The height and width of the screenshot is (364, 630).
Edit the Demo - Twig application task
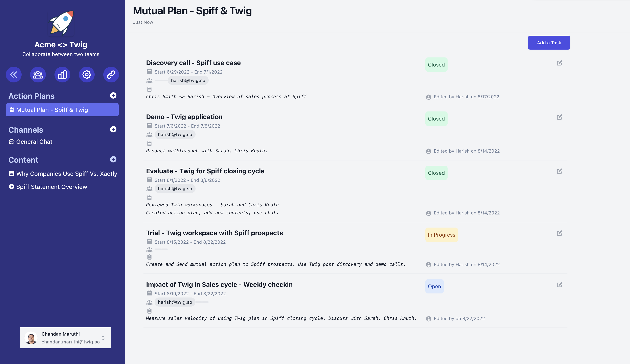pyautogui.click(x=560, y=117)
